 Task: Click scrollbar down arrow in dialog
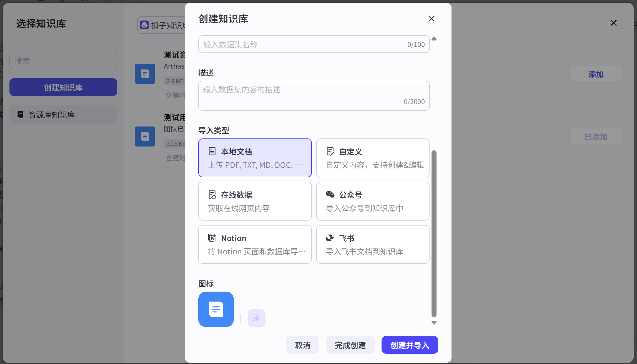click(434, 323)
